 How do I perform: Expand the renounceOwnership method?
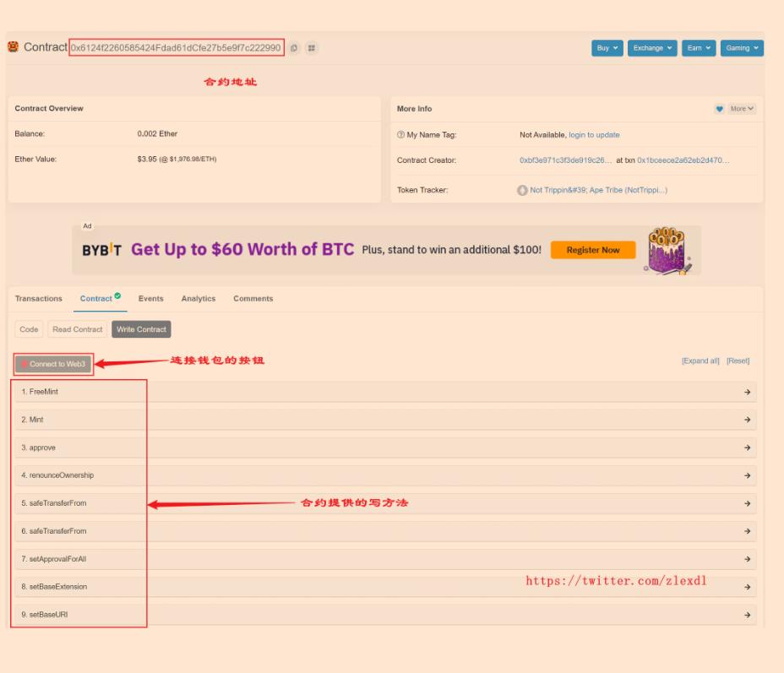coord(384,475)
